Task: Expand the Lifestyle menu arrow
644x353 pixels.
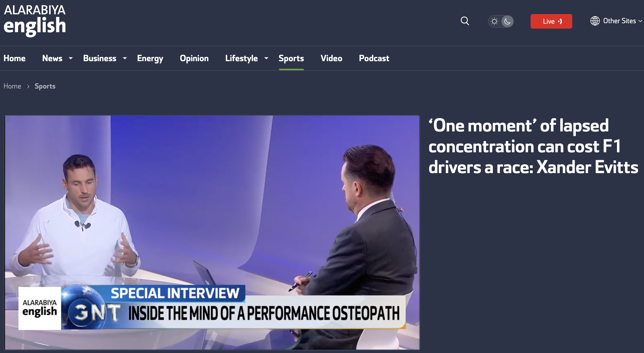Action: coord(266,58)
